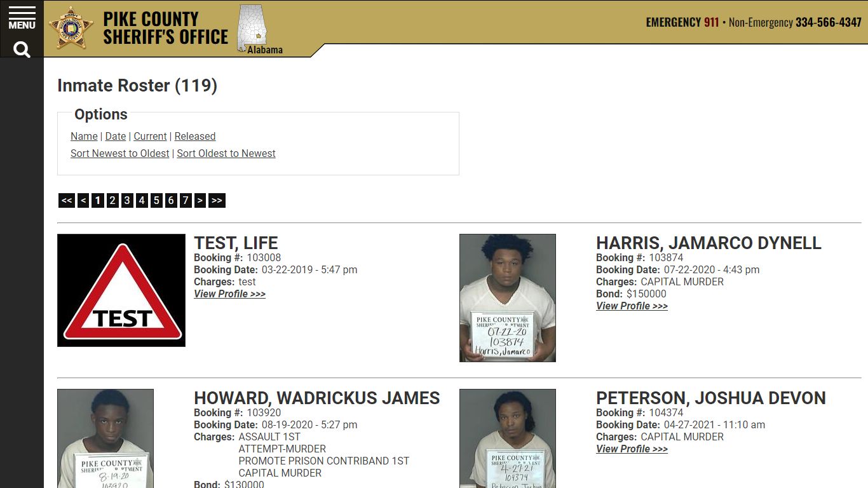Click booking number 103874
Viewport: 868px width, 488px height.
[666, 257]
